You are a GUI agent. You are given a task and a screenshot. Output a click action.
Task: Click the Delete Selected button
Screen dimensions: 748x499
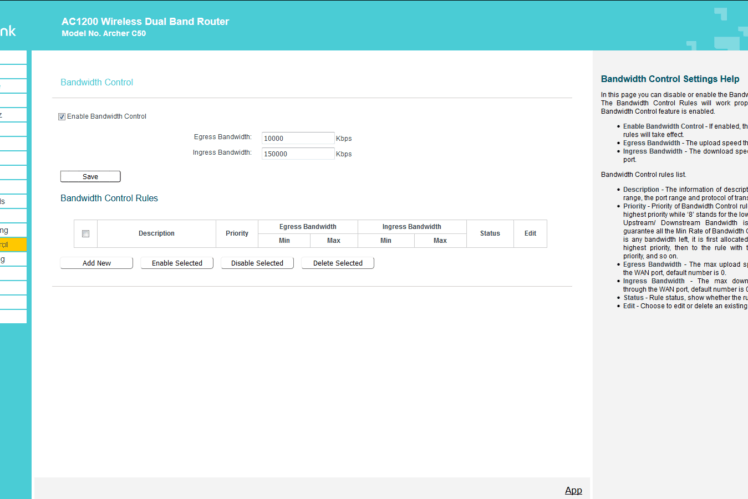pos(338,263)
